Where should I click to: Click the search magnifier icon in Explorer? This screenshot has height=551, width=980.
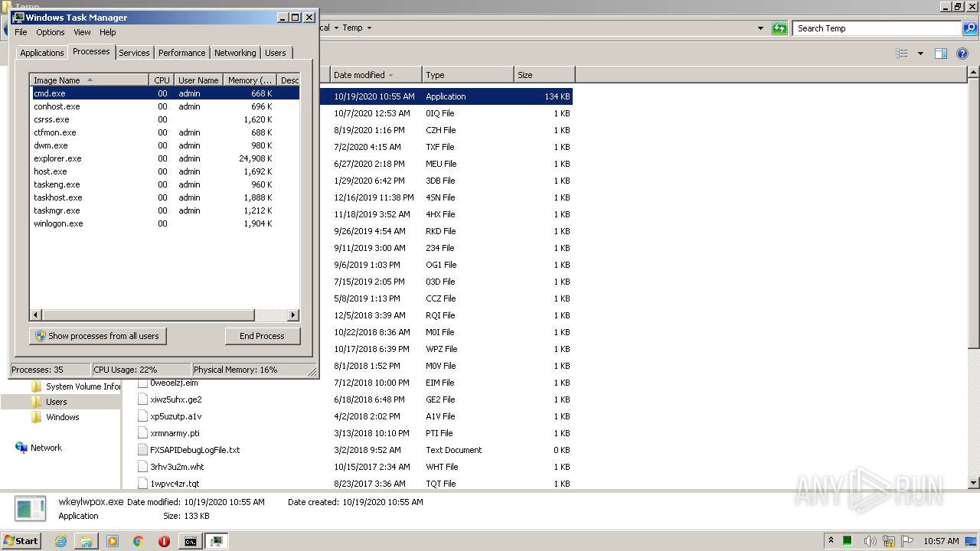(970, 28)
